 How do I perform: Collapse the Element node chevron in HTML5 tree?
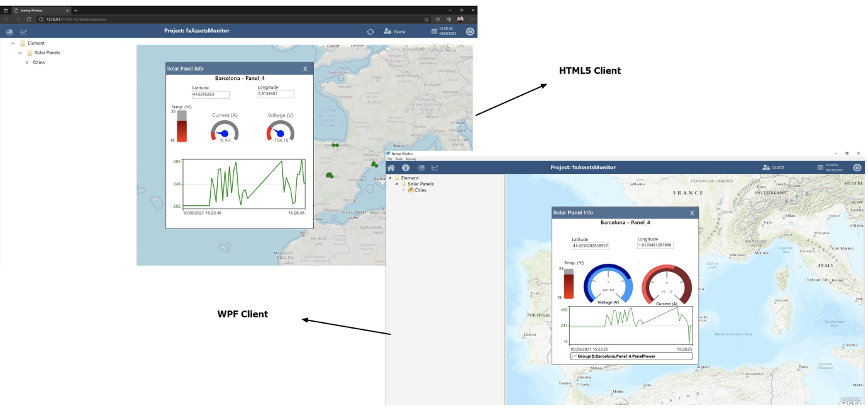pos(13,43)
